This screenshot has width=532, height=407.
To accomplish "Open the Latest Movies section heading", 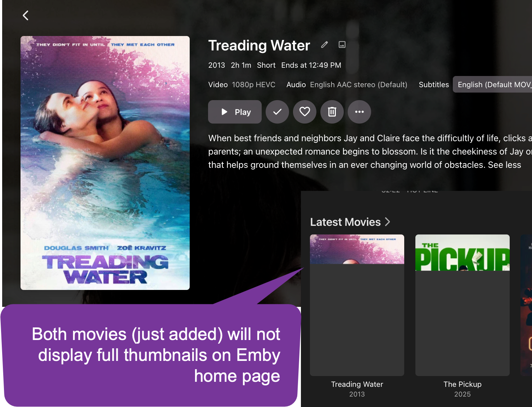I will coord(345,222).
